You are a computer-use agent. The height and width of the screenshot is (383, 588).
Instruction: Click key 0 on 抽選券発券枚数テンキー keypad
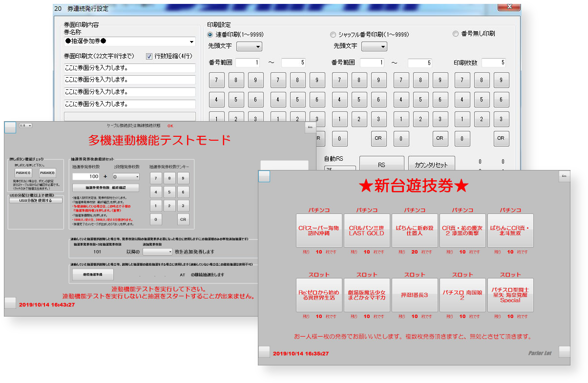(155, 220)
